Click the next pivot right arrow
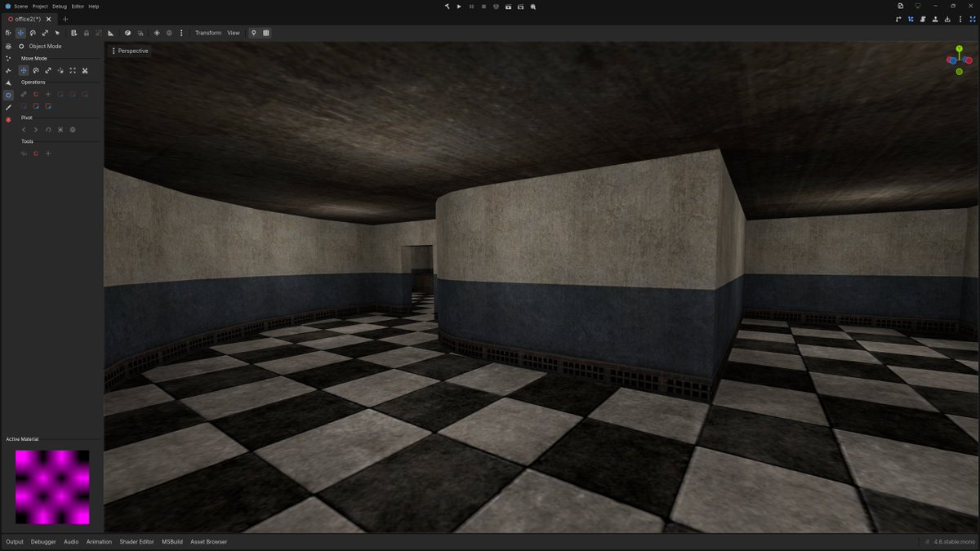This screenshot has height=551, width=980. (36, 130)
